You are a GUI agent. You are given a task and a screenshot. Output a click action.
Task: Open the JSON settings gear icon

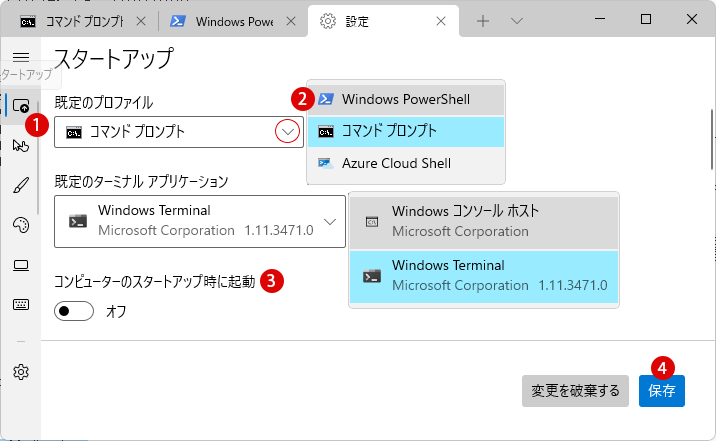coord(21,372)
